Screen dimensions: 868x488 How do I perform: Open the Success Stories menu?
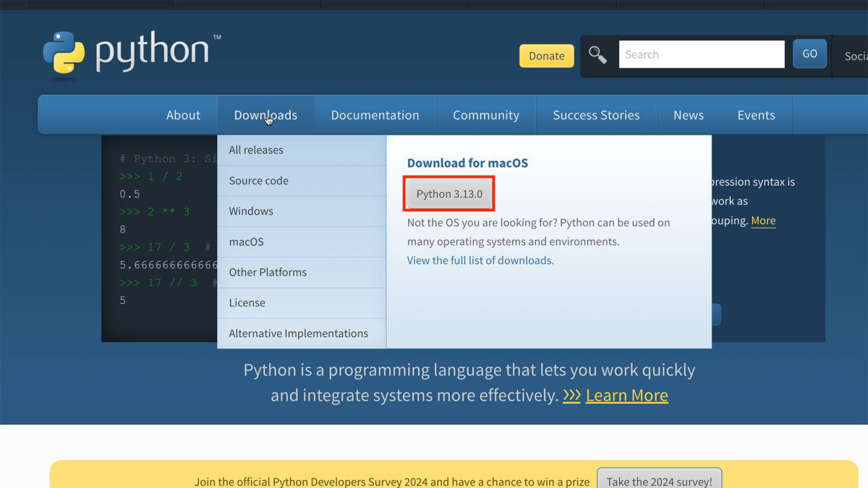click(x=596, y=115)
